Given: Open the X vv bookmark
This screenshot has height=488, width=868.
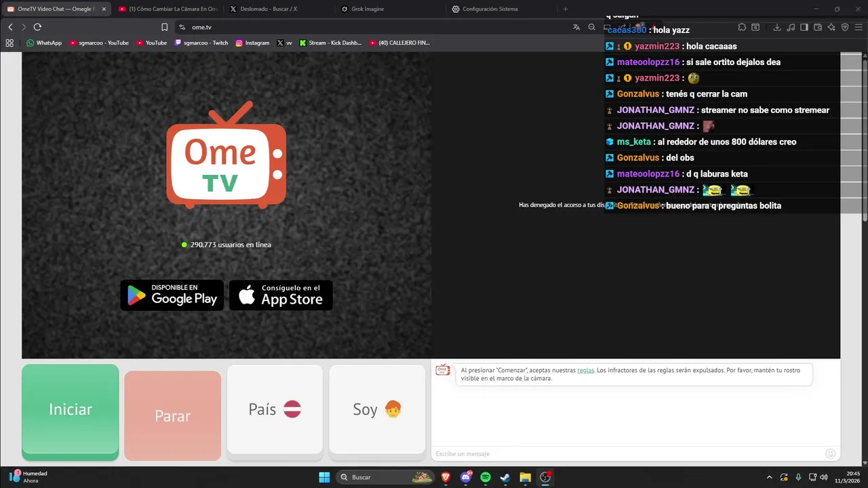Looking at the screenshot, I should click(x=285, y=43).
